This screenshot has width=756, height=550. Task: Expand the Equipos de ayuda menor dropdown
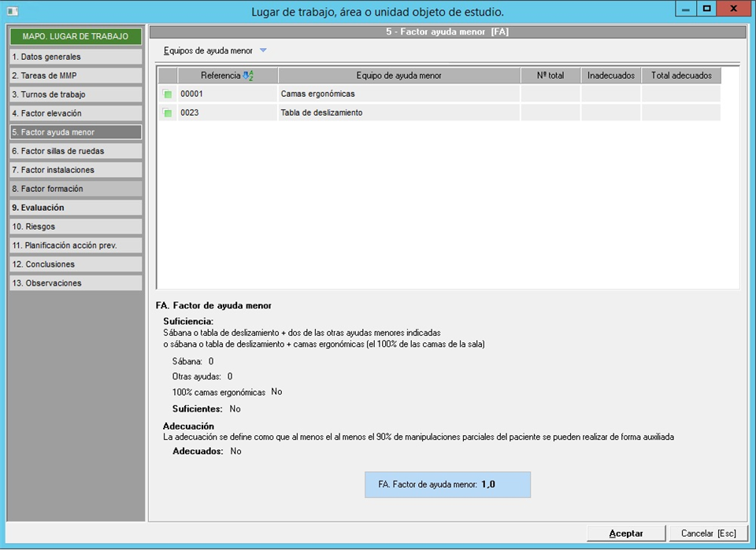pos(263,50)
